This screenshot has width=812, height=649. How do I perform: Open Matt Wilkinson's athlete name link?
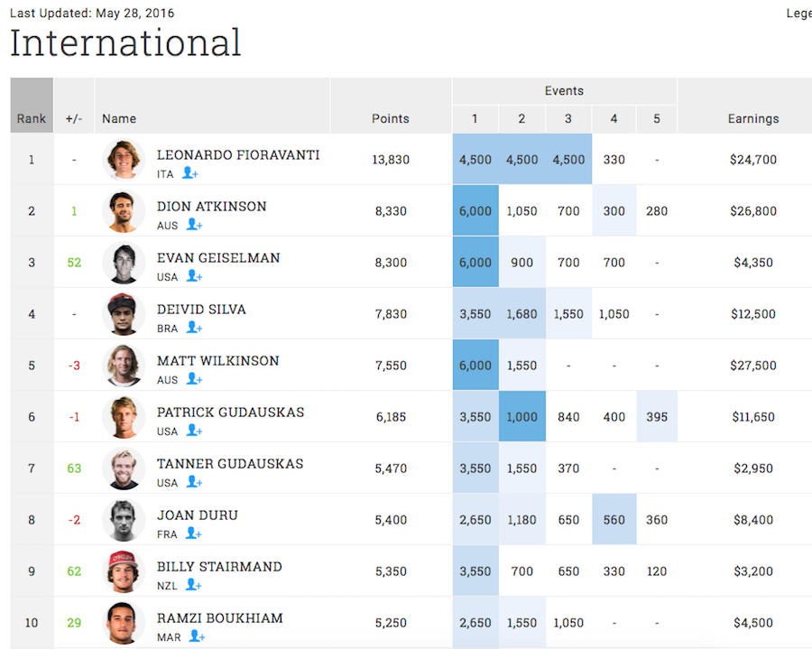(x=218, y=360)
